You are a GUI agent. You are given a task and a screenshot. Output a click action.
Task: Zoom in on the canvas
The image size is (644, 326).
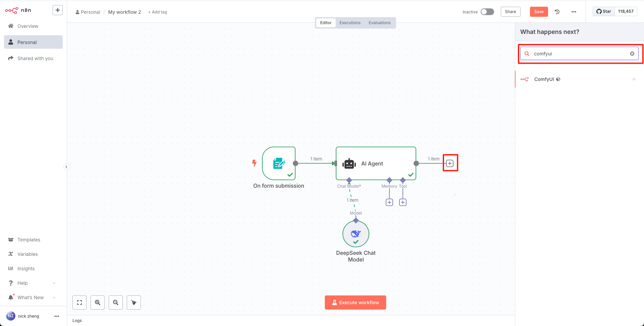pyautogui.click(x=98, y=302)
